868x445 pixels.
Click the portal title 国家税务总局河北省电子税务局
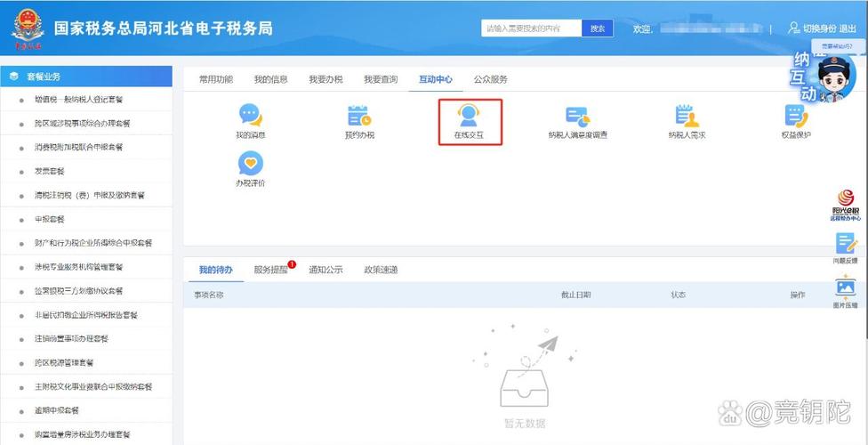click(x=164, y=28)
